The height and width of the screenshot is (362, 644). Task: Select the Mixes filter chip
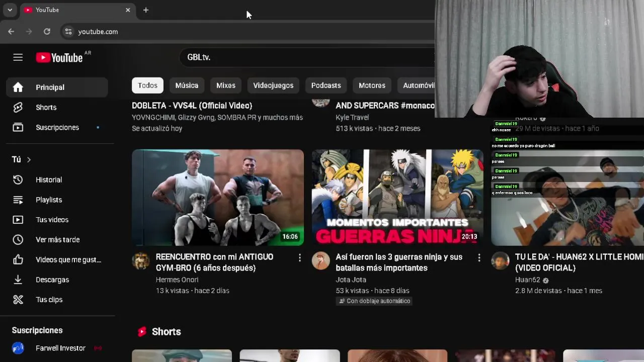tap(226, 85)
